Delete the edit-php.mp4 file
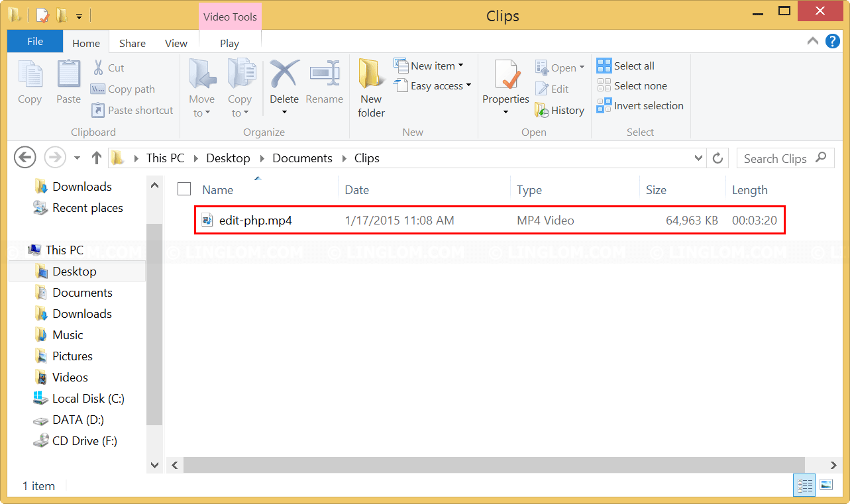The height and width of the screenshot is (504, 850). pyautogui.click(x=284, y=83)
